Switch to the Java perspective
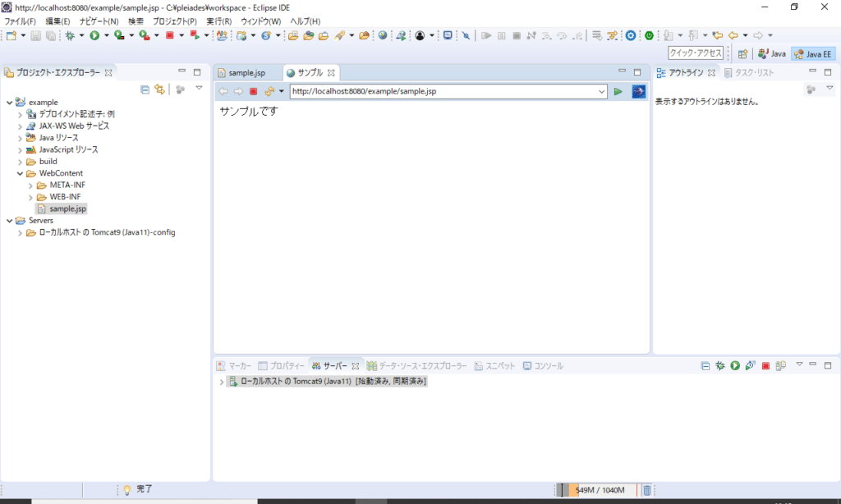Image resolution: width=841 pixels, height=504 pixels. click(772, 53)
